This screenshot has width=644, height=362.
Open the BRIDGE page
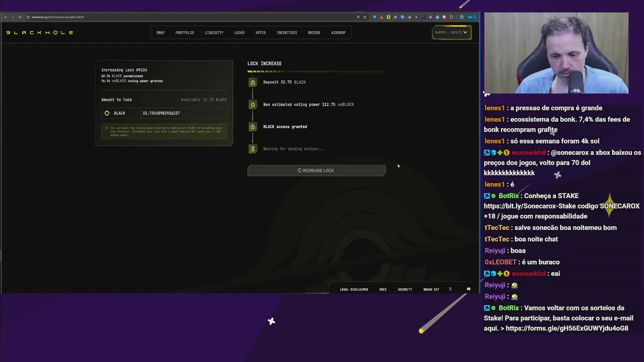point(314,33)
